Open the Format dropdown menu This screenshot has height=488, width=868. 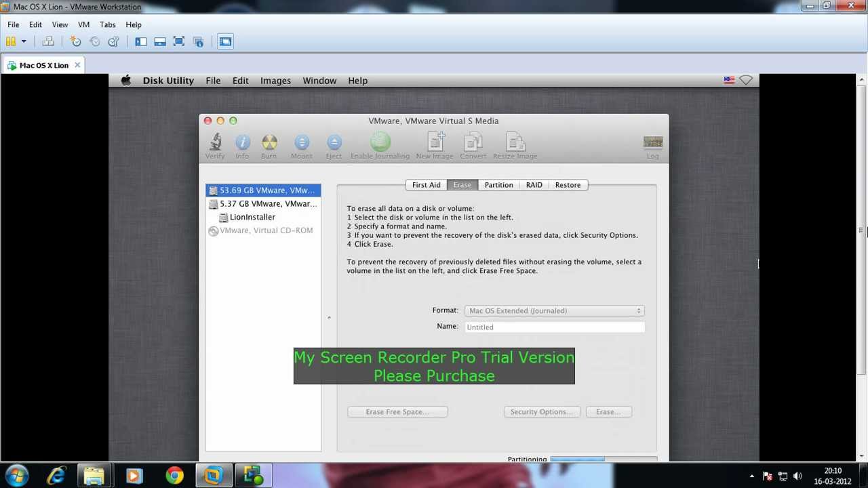[554, 310]
